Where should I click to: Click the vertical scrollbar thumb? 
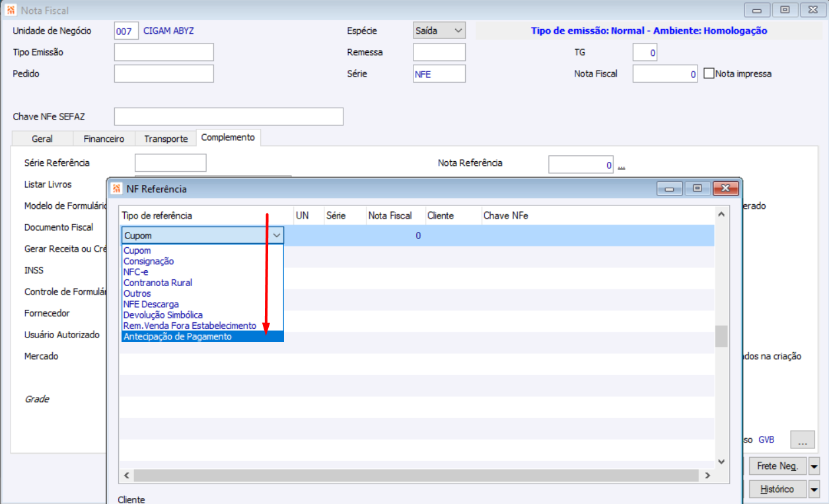(x=721, y=336)
